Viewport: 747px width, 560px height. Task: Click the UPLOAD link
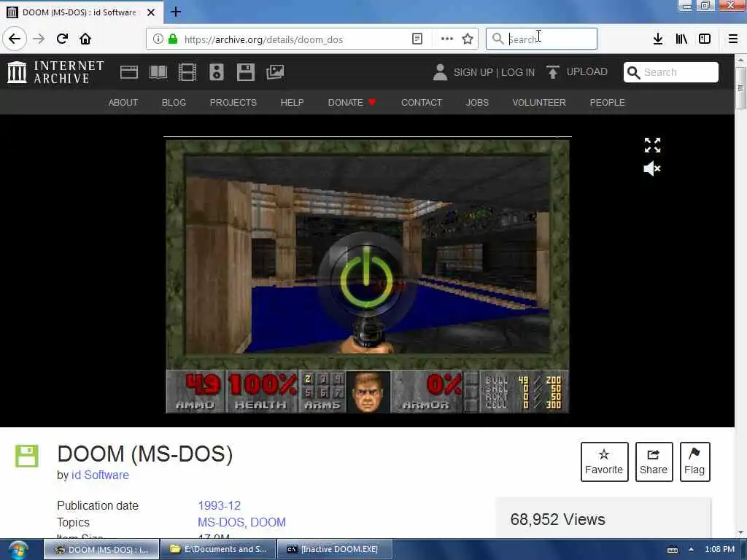tap(577, 72)
